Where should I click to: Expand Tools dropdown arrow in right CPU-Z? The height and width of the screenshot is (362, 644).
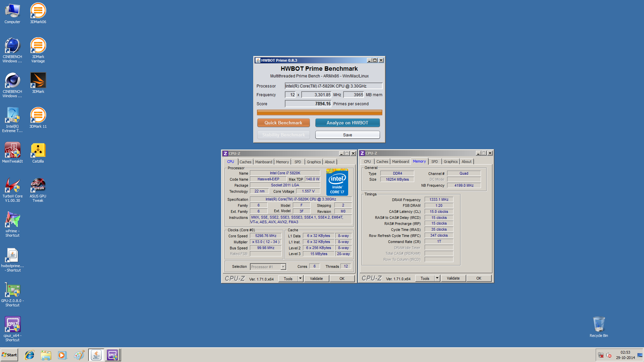pos(437,278)
